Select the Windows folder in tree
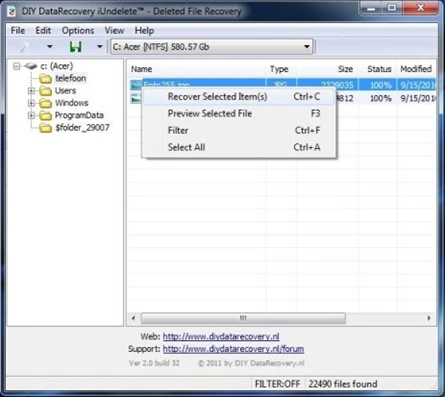The height and width of the screenshot is (397, 445). click(72, 103)
